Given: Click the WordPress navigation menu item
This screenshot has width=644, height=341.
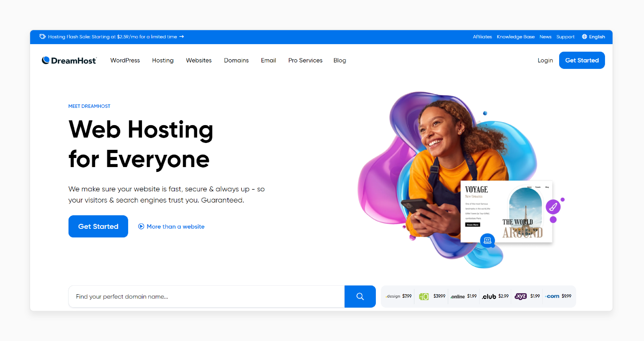Looking at the screenshot, I should coord(125,60).
